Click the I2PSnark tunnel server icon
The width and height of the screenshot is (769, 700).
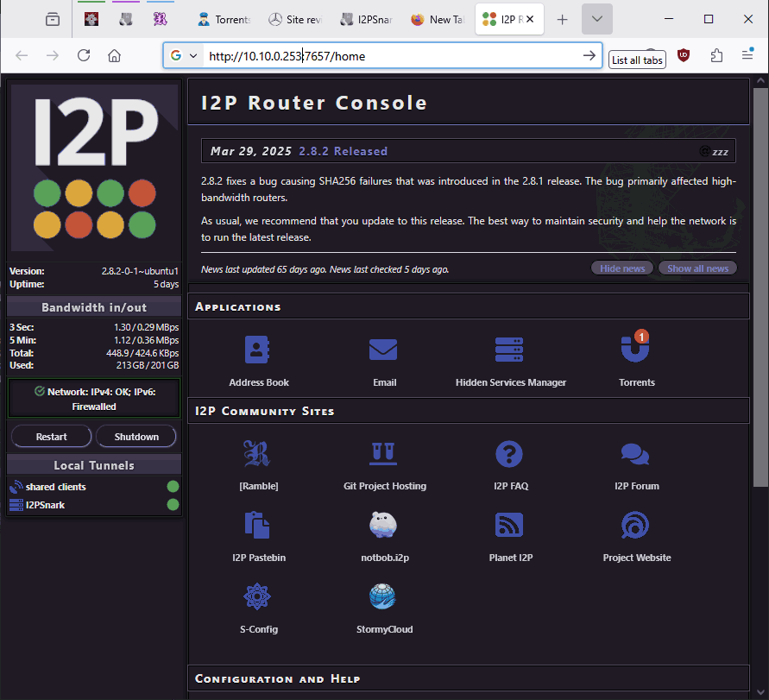coord(16,505)
